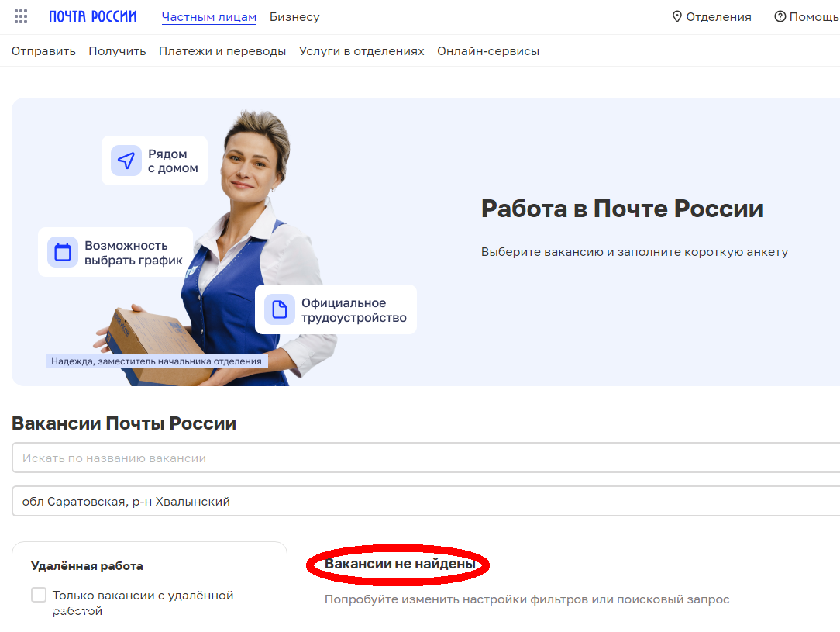Open the services grid menu icon
This screenshot has height=632, width=840.
20,16
